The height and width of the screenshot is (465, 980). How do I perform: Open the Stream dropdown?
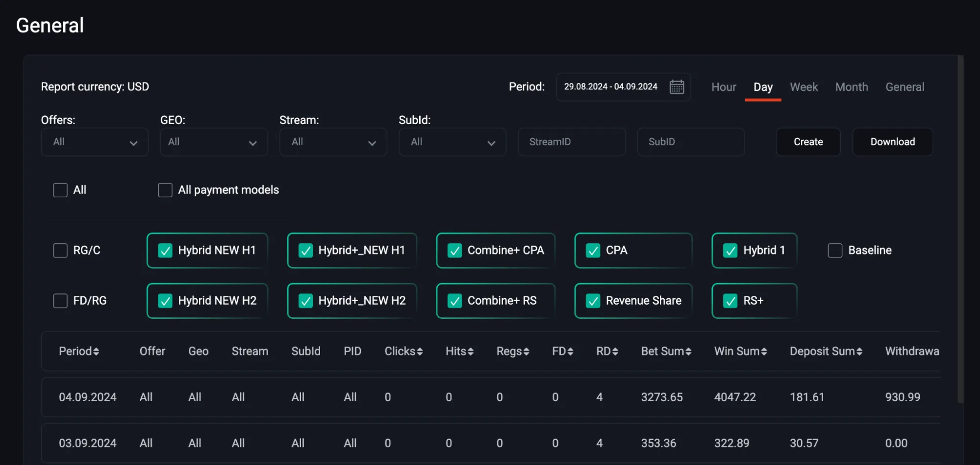(x=333, y=142)
